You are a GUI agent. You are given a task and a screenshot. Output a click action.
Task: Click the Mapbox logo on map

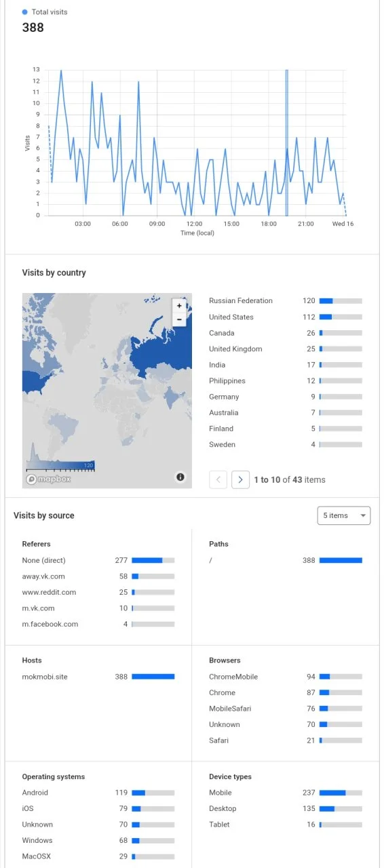49,479
